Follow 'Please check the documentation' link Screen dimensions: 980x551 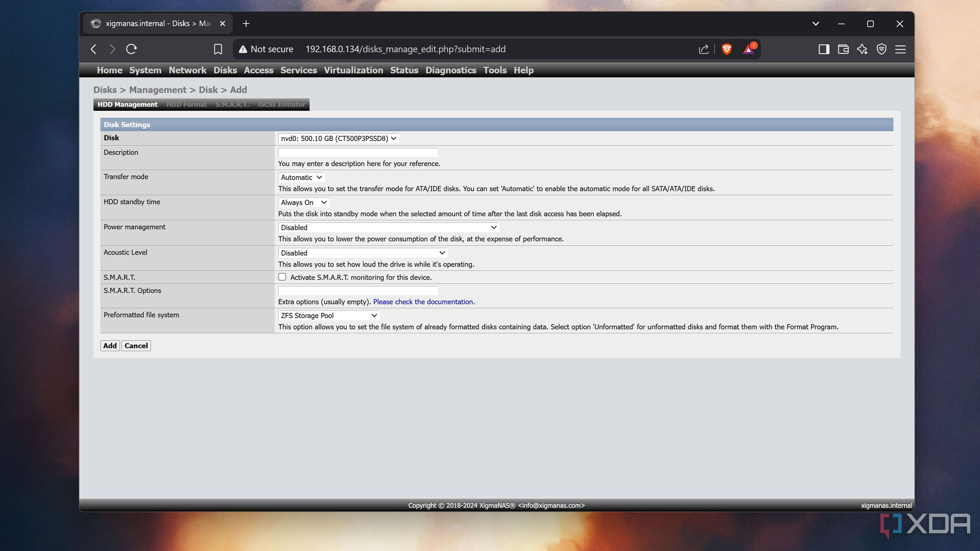click(424, 302)
